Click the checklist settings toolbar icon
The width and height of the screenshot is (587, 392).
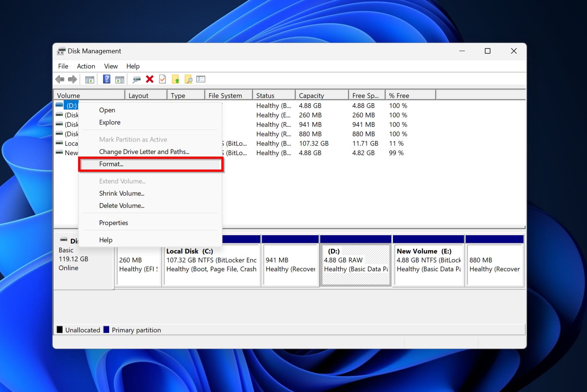click(x=201, y=79)
